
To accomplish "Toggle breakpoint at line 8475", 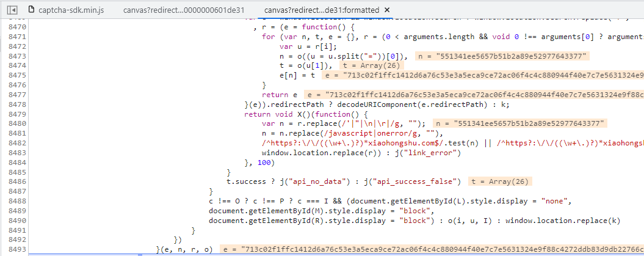I will (18, 75).
